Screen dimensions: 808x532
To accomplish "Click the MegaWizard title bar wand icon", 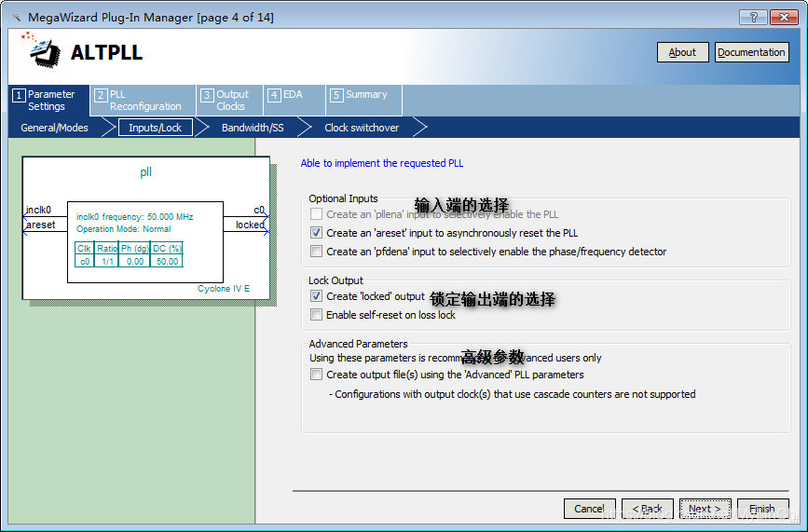I will [x=17, y=18].
